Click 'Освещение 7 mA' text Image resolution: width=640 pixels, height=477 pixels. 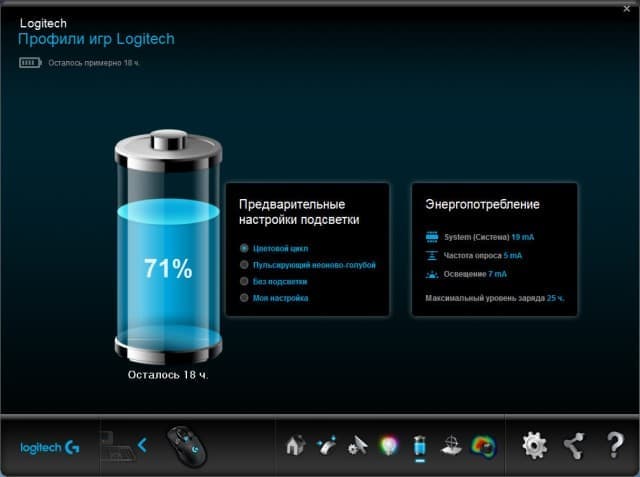[475, 274]
